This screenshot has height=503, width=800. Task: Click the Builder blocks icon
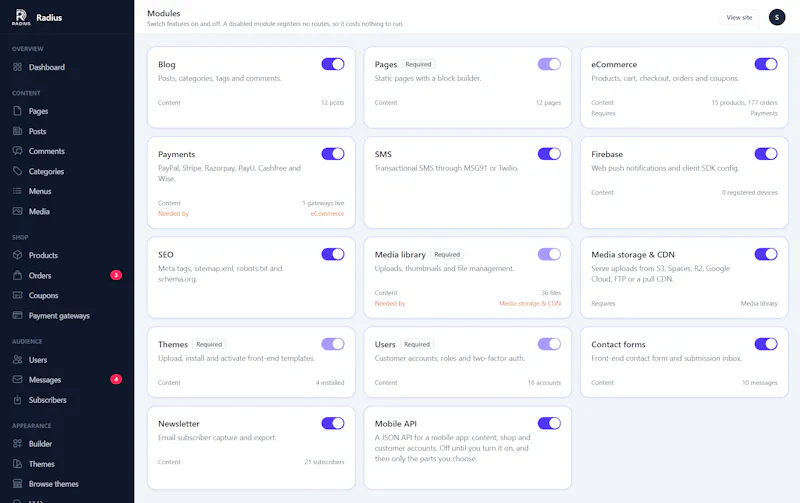pos(17,444)
